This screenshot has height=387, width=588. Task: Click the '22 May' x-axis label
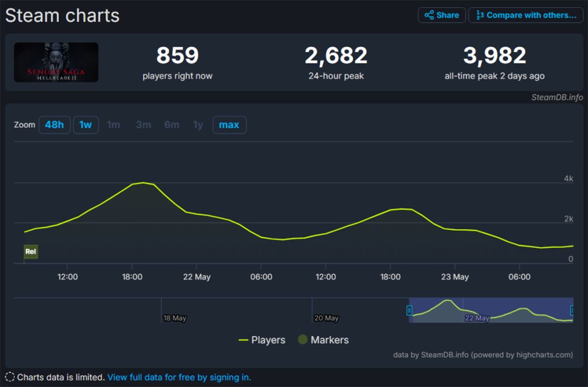(x=197, y=277)
